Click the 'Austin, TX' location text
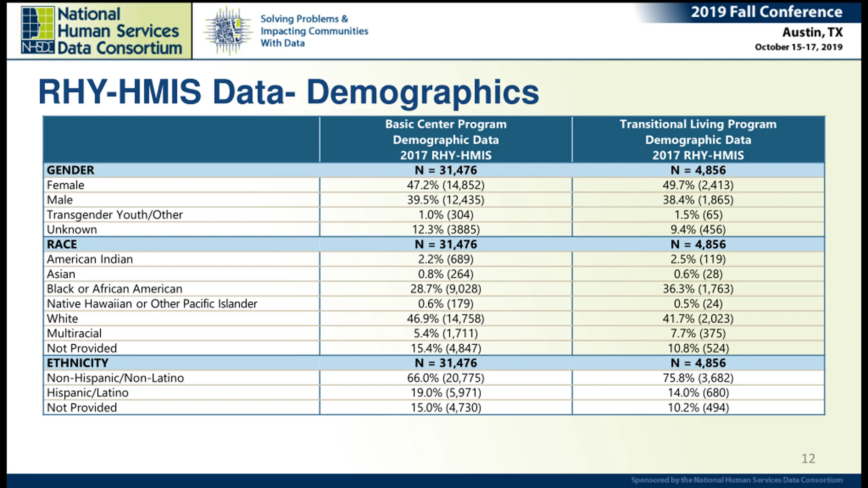The width and height of the screenshot is (868, 488). 812,32
